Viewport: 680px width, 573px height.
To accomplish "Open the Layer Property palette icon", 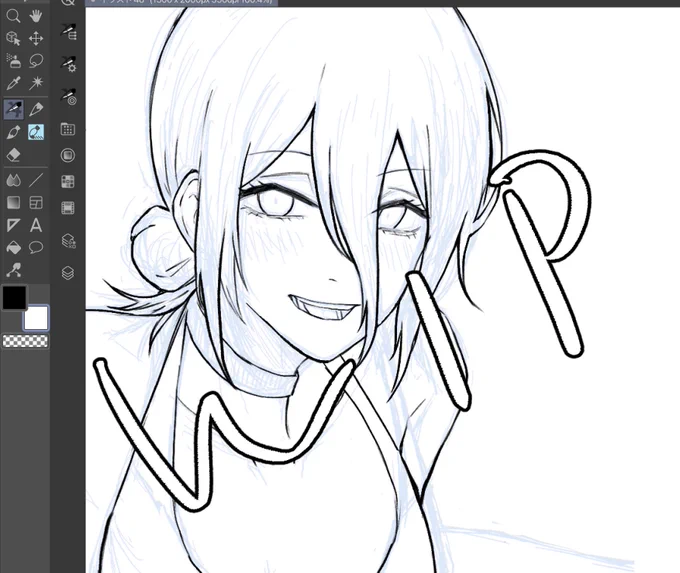I will click(69, 241).
